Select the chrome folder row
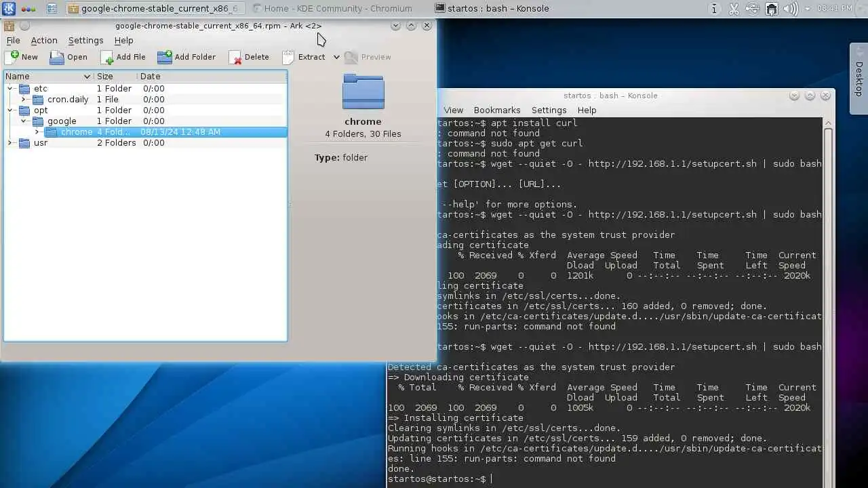This screenshot has height=488, width=868. [146, 132]
